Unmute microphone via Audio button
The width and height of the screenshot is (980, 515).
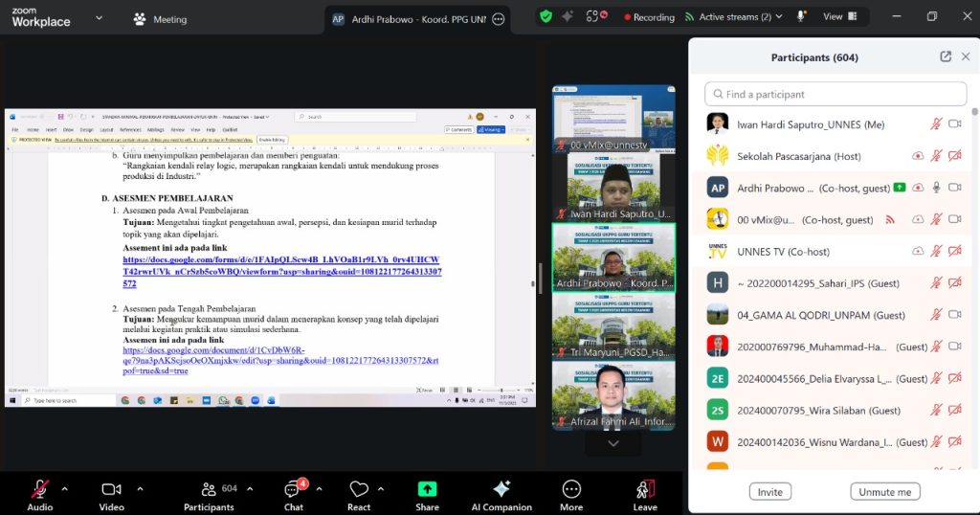tap(39, 489)
